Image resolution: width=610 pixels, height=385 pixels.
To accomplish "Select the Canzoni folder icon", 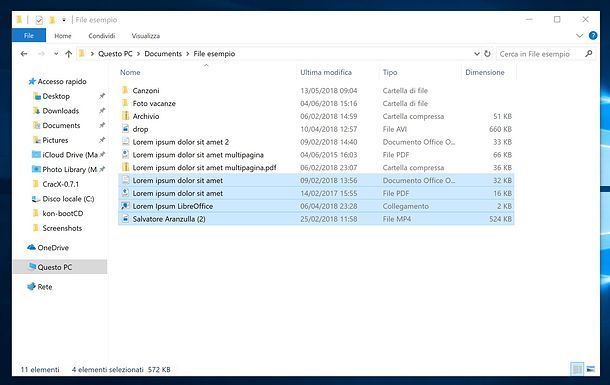I will click(x=125, y=91).
